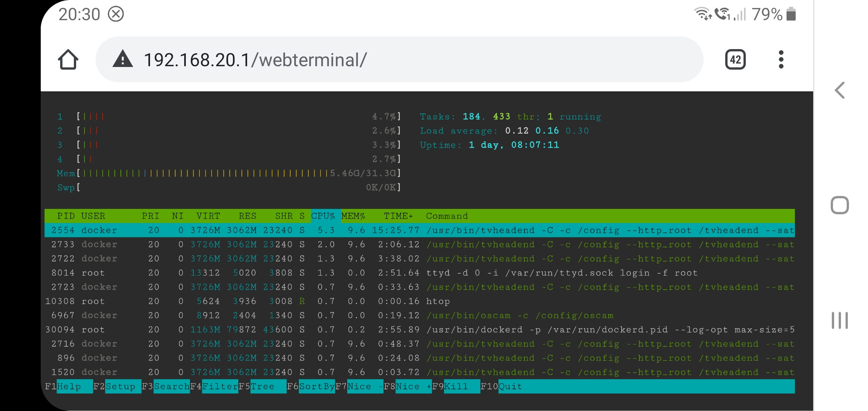Sort by the Command column header
This screenshot has width=868, height=411.
pyautogui.click(x=447, y=216)
